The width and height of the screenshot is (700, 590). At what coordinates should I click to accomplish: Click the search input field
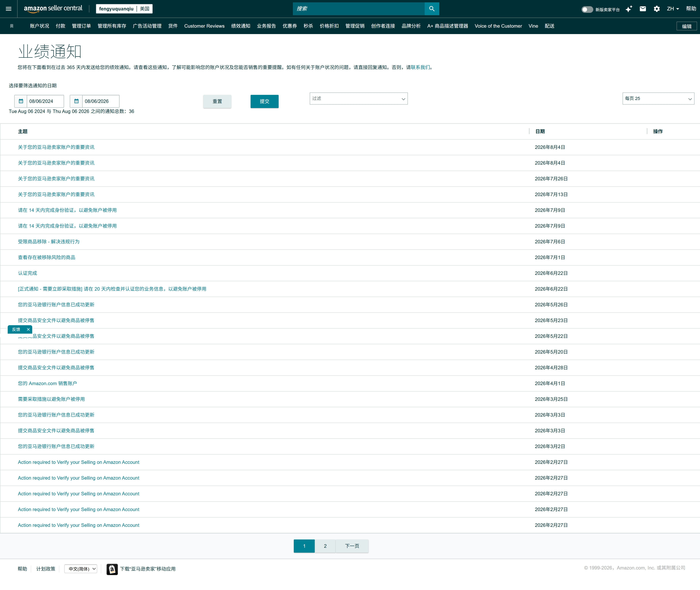(358, 9)
